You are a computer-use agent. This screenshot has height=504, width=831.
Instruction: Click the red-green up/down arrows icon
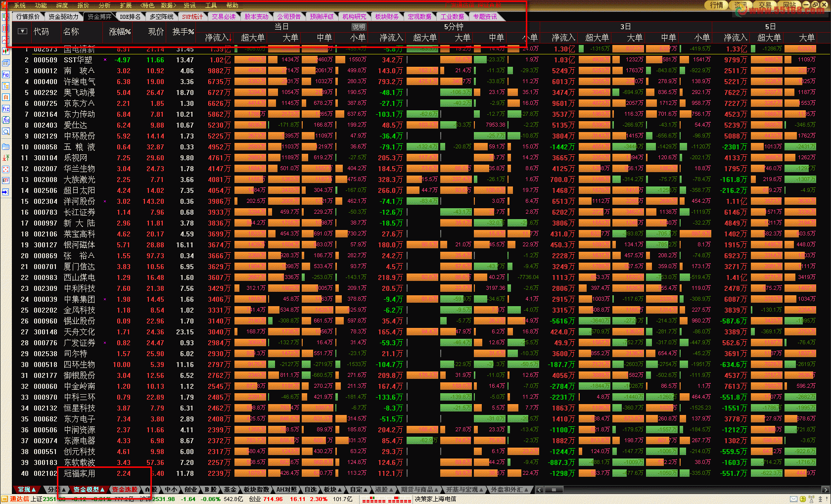pos(5,158)
